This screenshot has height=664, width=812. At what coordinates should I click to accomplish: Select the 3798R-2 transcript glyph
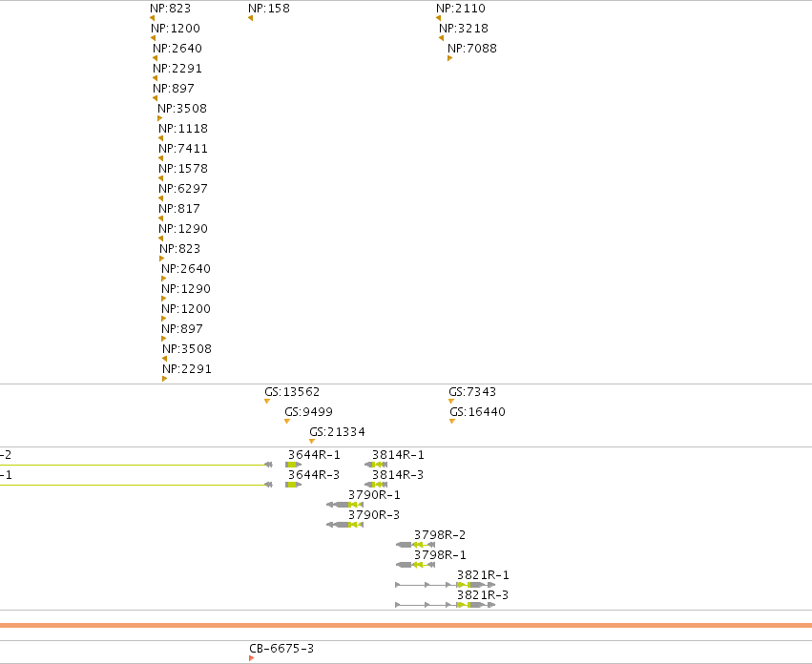tap(415, 545)
